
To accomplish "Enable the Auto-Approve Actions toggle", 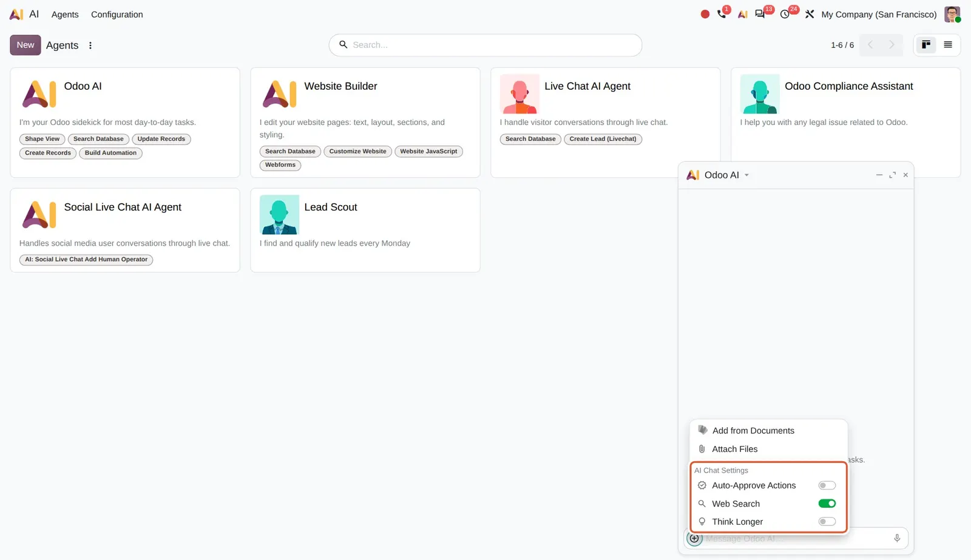I will (x=827, y=485).
